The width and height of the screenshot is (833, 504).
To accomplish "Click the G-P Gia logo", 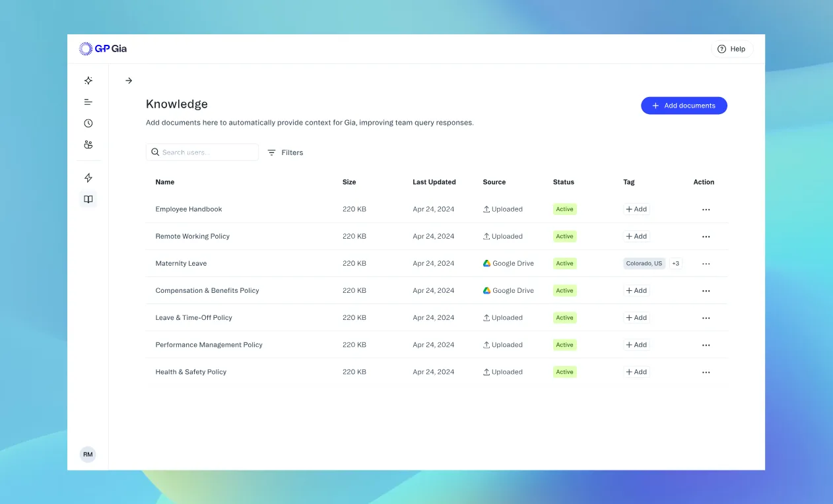I will tap(103, 49).
